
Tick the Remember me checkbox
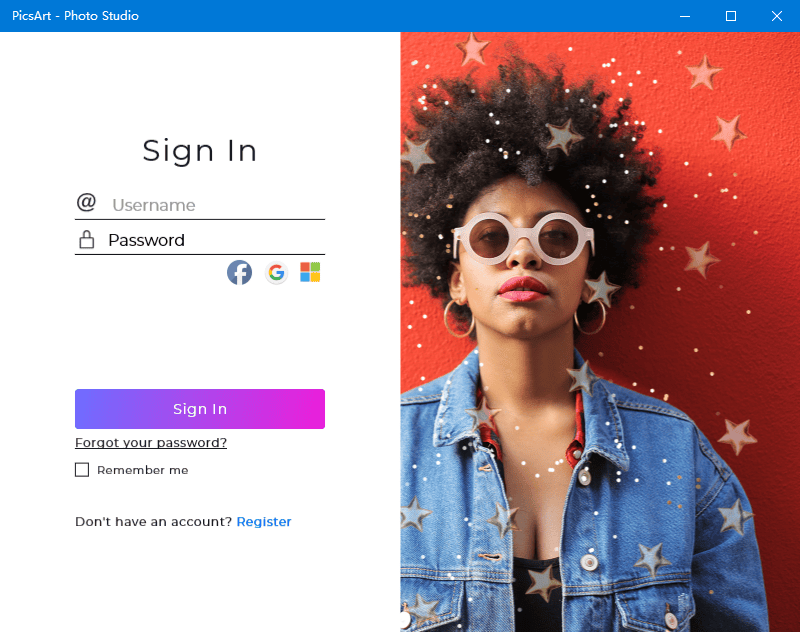pyautogui.click(x=82, y=470)
